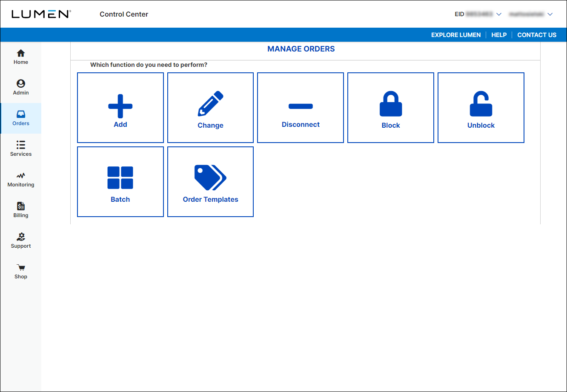Open the Support gear-hand icon

(x=21, y=237)
